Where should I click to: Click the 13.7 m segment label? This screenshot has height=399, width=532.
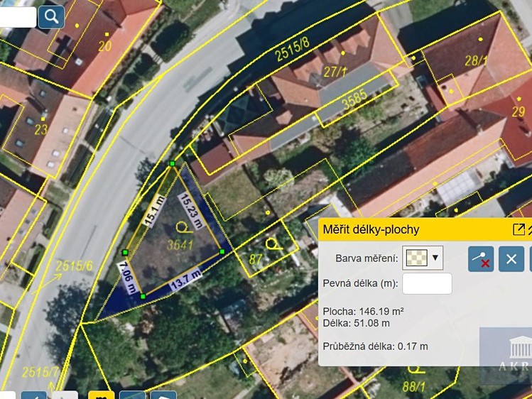point(185,280)
